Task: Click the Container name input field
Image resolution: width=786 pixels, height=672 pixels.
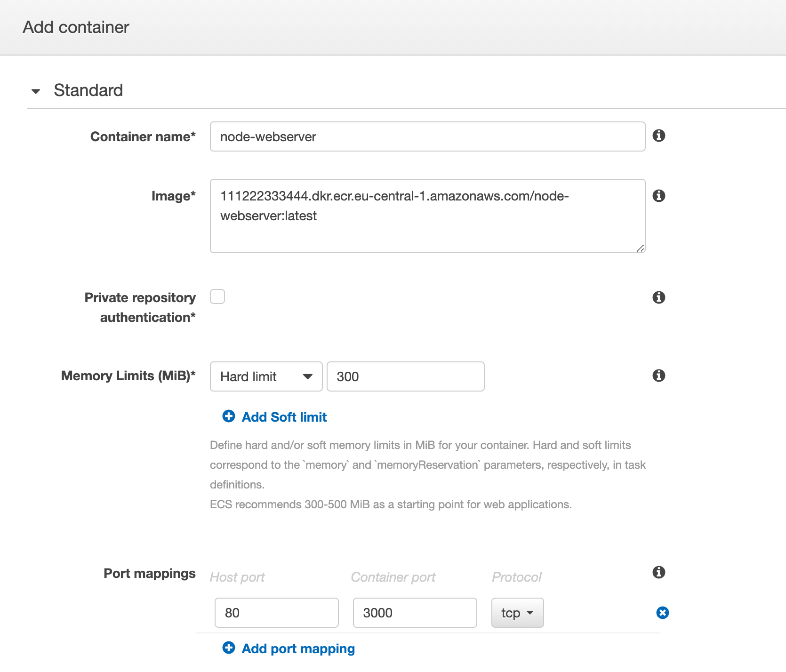Action: (427, 136)
